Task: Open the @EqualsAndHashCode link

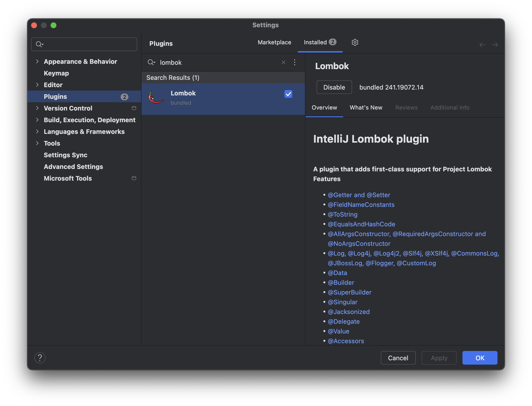Action: (x=361, y=224)
